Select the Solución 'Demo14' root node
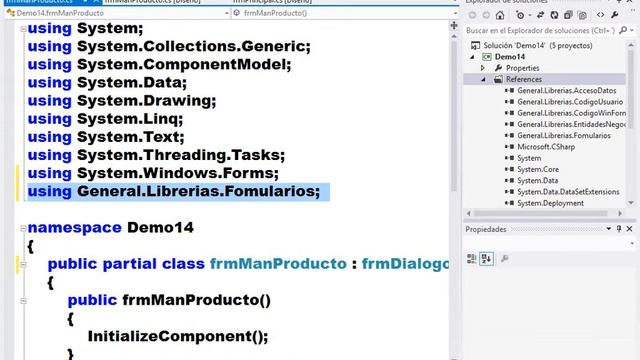640x360 pixels. pos(538,45)
